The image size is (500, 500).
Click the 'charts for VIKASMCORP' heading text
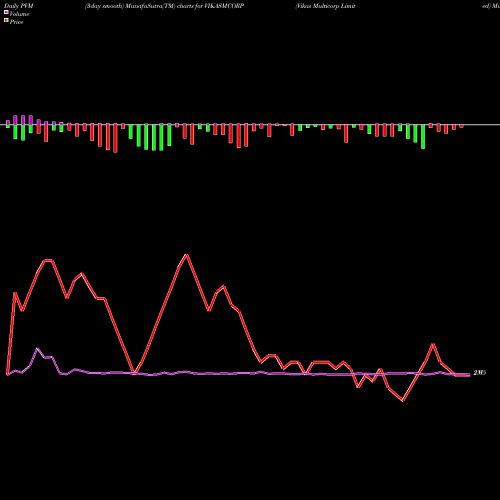coord(210,6)
